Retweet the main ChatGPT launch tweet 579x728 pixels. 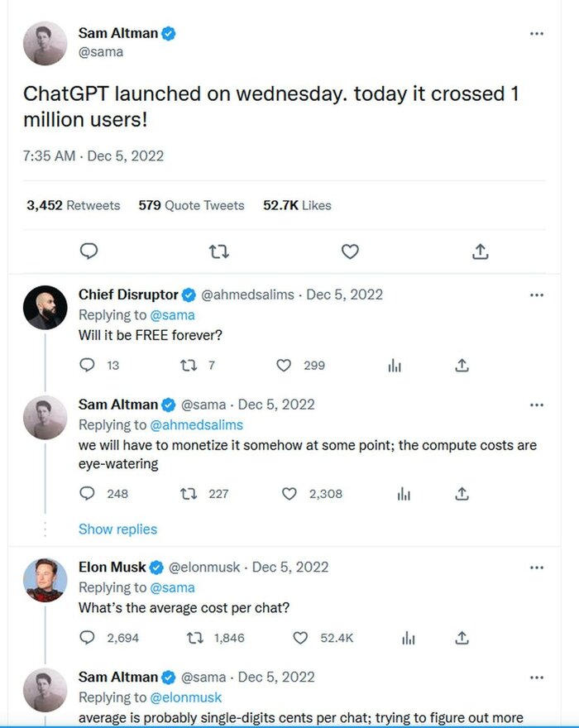tap(219, 251)
